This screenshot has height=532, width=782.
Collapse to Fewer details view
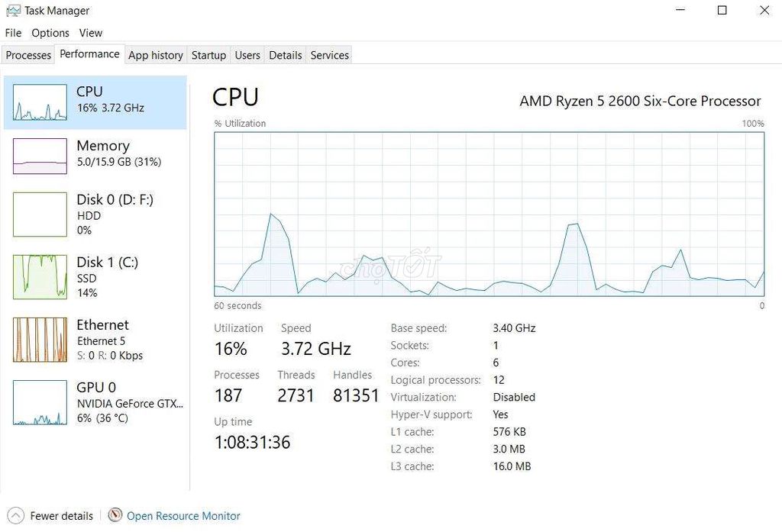[x=50, y=515]
